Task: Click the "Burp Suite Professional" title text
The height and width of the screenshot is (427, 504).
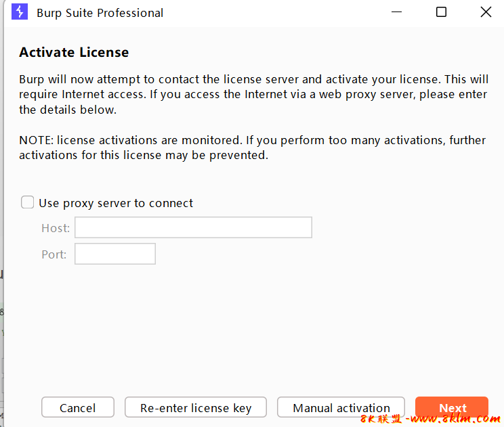Action: [x=100, y=13]
